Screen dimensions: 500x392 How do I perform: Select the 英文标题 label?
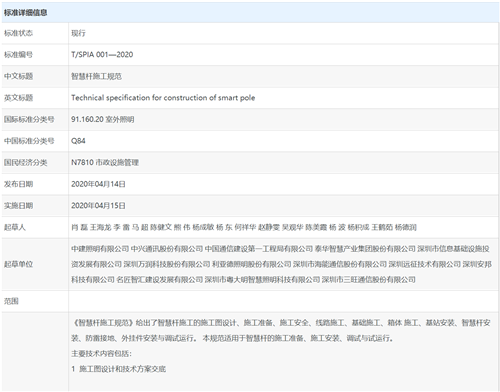(x=18, y=98)
